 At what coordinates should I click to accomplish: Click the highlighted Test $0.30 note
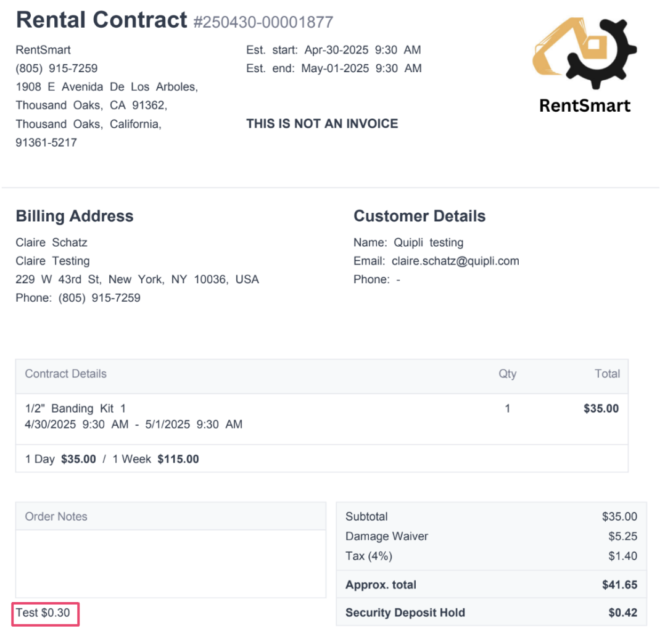[x=45, y=614]
